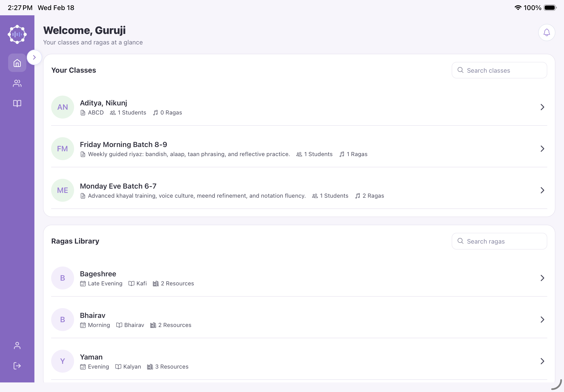Click the Y avatar for Yaman

pos(62,361)
